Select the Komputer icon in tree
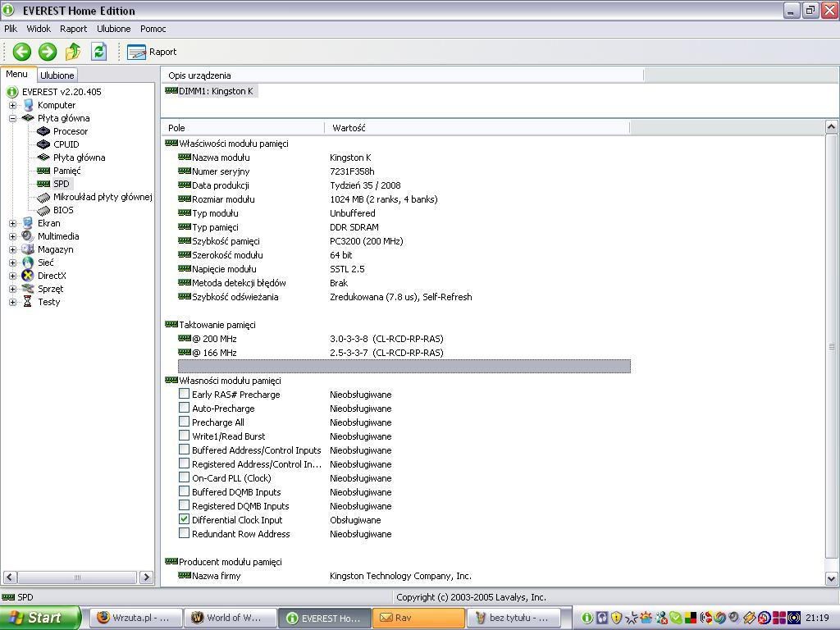 click(x=28, y=105)
